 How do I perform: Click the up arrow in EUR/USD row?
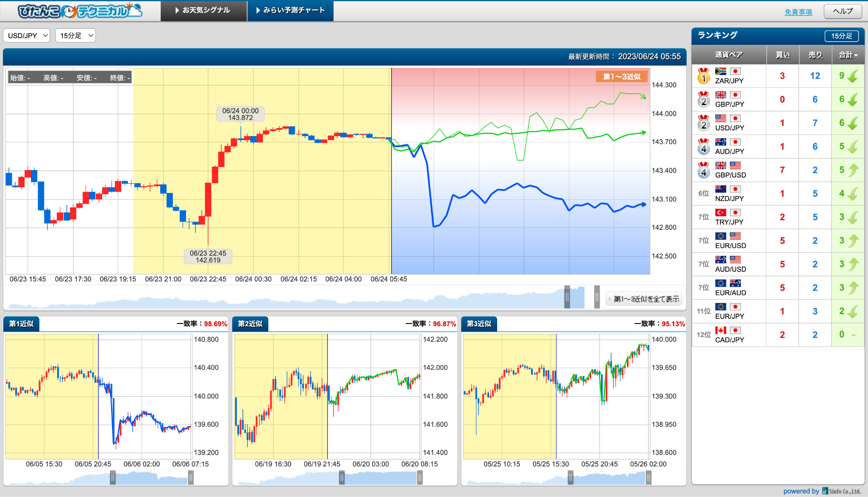(x=853, y=241)
